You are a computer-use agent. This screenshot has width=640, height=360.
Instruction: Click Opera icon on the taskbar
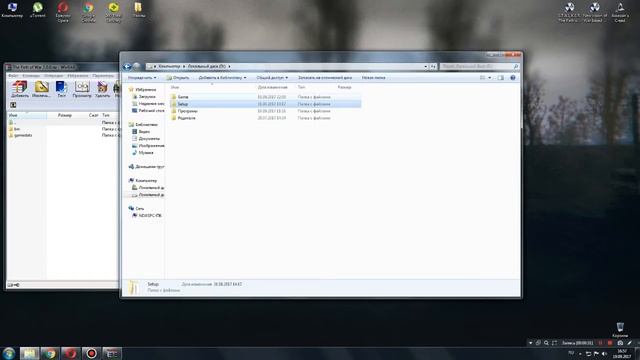71,353
